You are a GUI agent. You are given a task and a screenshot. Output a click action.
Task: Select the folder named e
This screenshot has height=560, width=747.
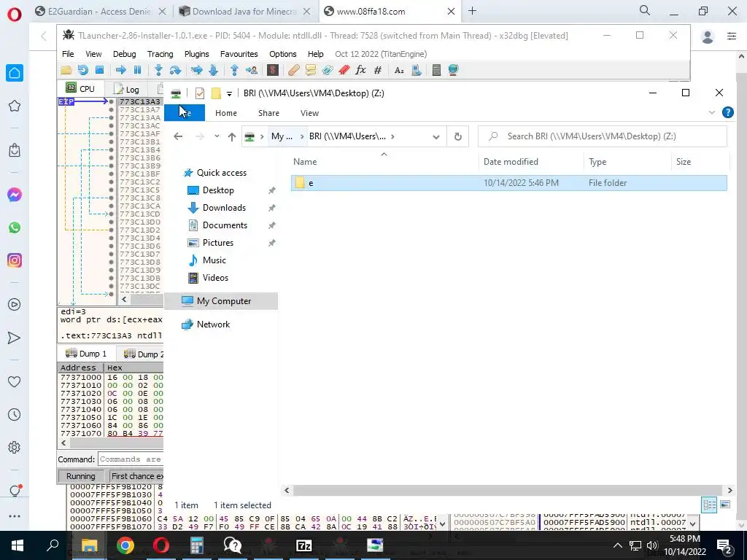(508, 183)
